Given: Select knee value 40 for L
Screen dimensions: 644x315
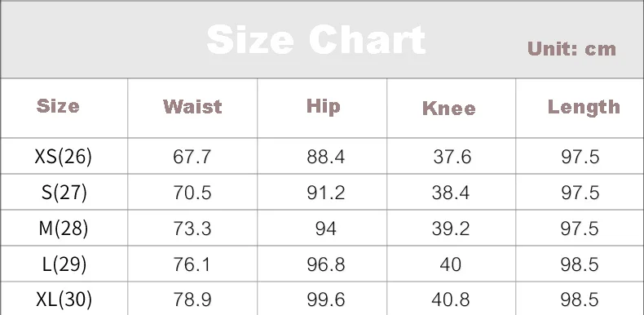Looking at the screenshot, I should point(451,264).
